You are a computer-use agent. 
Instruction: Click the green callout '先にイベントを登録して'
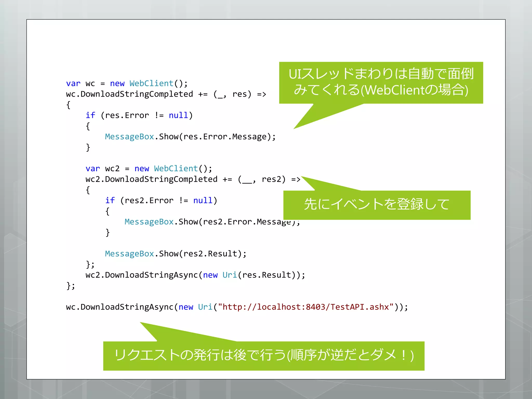click(x=377, y=205)
